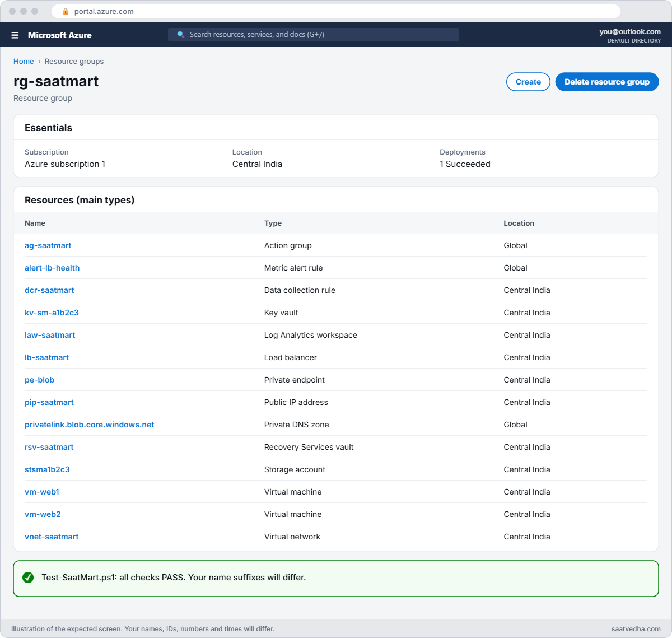The width and height of the screenshot is (672, 638).
Task: Click the 'Resources (main types)' heading
Action: (x=80, y=200)
